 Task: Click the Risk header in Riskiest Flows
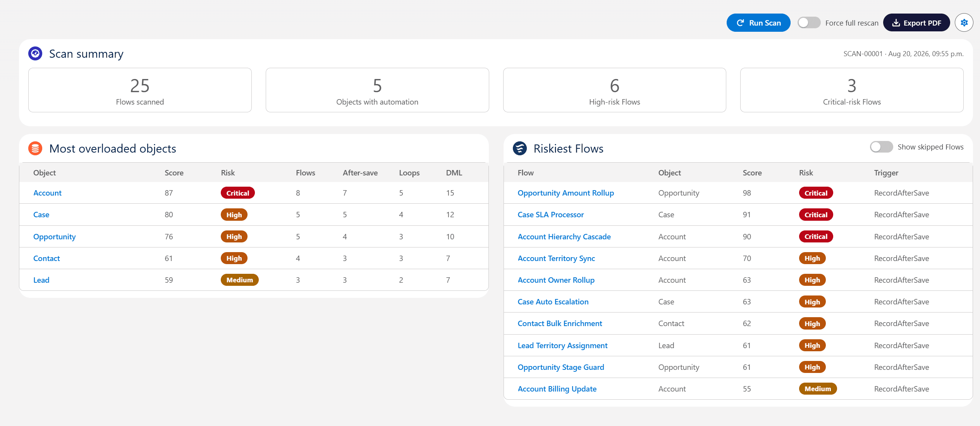(x=806, y=173)
